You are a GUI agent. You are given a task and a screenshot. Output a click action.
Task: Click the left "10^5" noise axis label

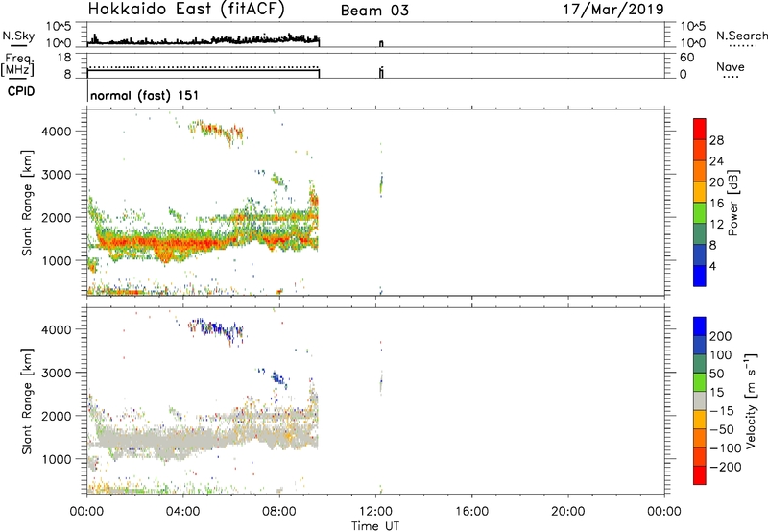[x=59, y=26]
